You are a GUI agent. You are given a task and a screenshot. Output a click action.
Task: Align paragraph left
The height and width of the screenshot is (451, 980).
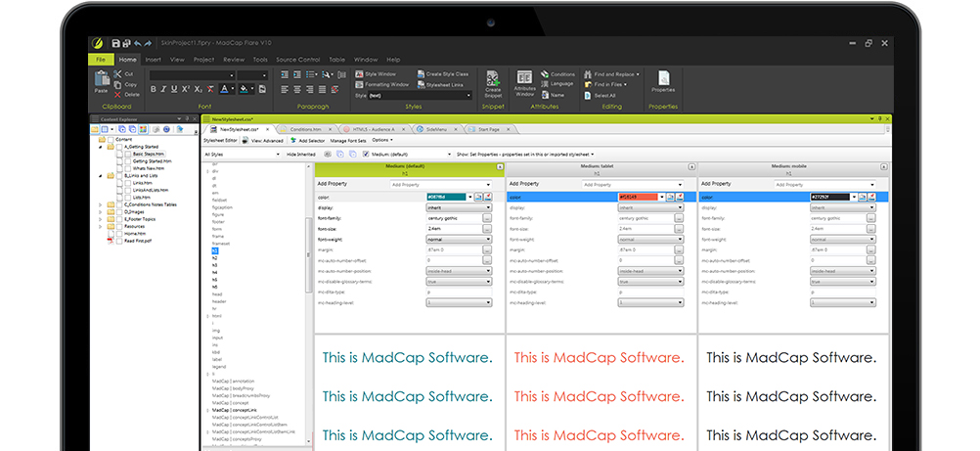tap(285, 89)
